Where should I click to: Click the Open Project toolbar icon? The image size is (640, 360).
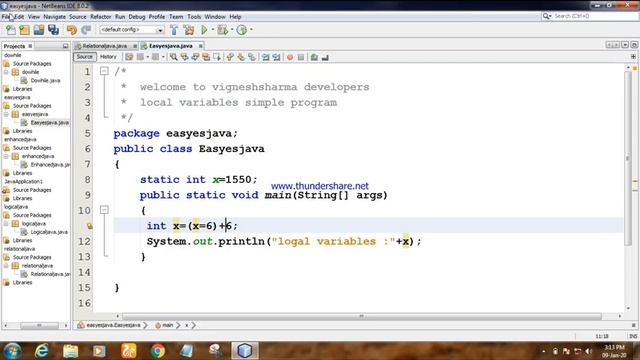(x=39, y=30)
